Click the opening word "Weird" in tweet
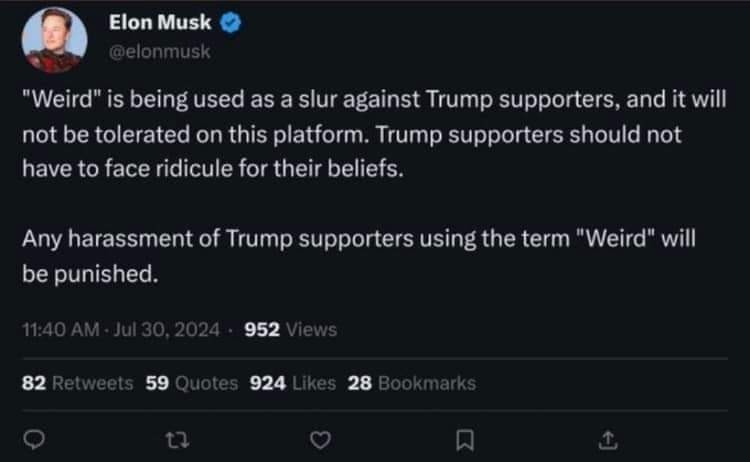Screen dimensions: 750x462 61,100
